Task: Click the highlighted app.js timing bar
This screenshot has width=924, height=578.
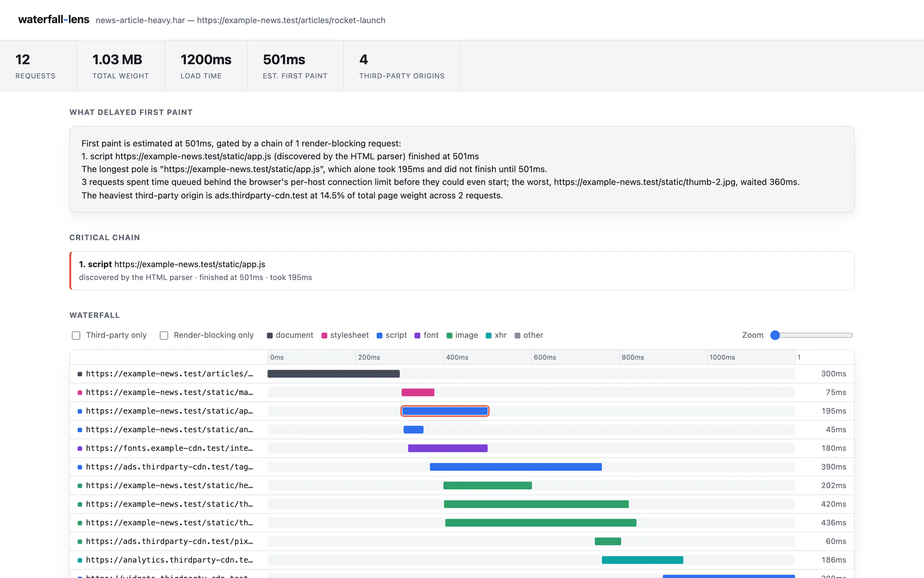Action: tap(445, 411)
